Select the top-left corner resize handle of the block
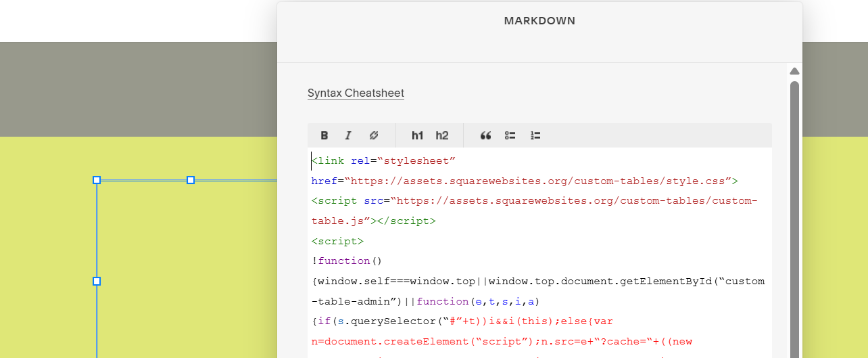Screen dimensions: 868x358 coord(97,180)
